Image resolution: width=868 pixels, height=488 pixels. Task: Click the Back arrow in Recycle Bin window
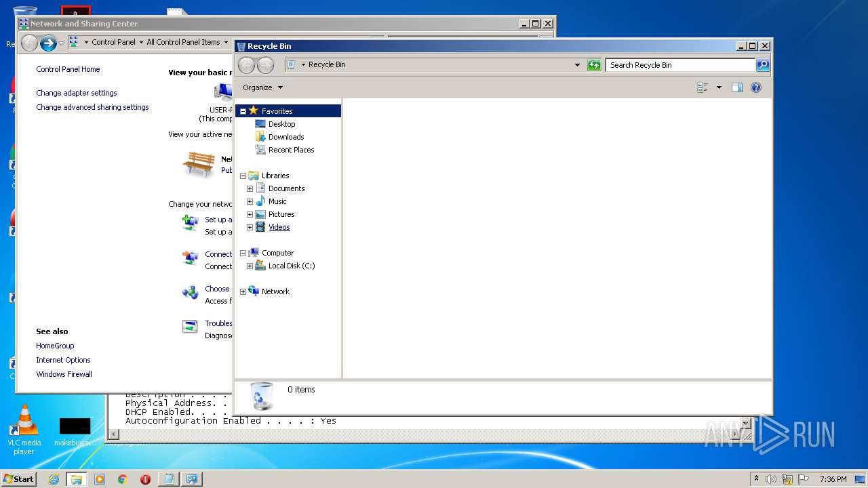[x=247, y=65]
